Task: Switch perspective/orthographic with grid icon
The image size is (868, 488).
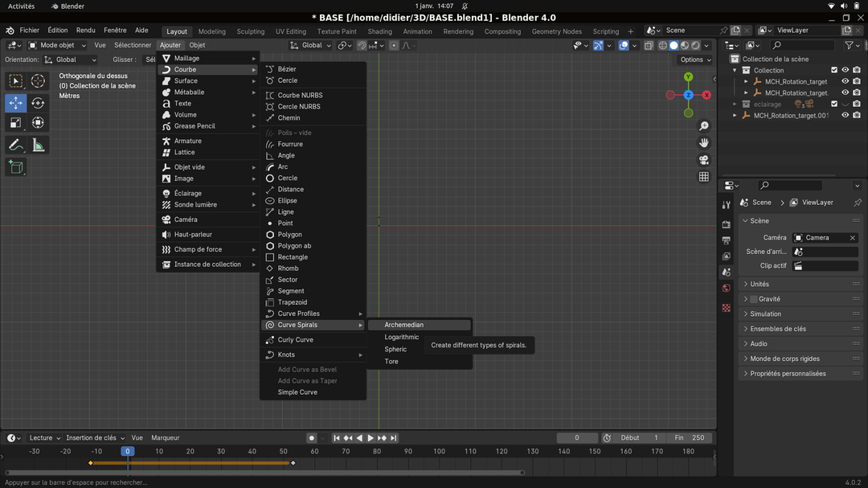Action: tap(704, 177)
